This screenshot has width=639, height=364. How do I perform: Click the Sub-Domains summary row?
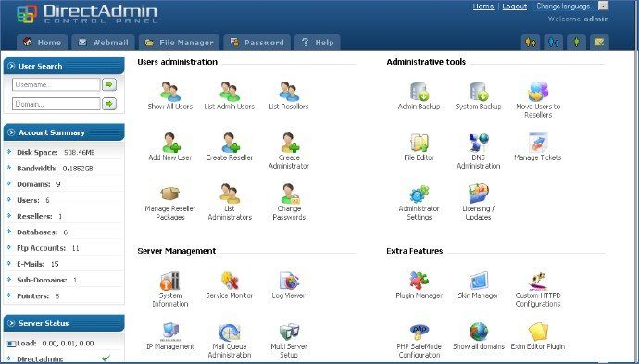pyautogui.click(x=64, y=280)
